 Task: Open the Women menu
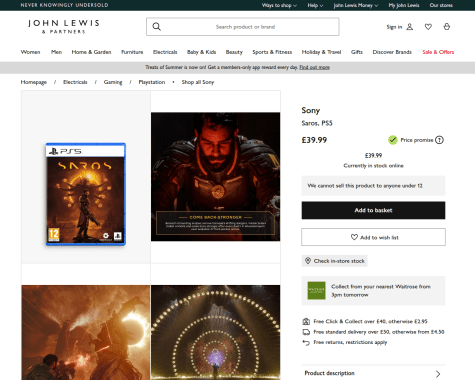click(30, 52)
